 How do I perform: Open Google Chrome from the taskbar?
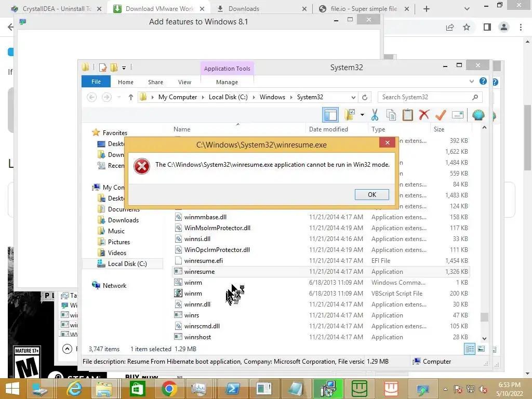pos(169,389)
